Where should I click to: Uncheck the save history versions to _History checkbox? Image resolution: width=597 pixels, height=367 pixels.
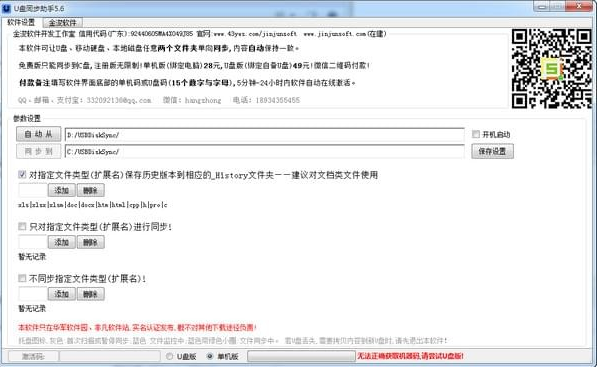22,174
